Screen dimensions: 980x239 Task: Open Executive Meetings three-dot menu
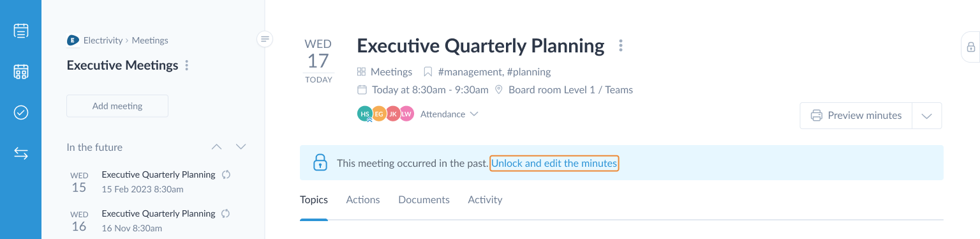click(187, 65)
